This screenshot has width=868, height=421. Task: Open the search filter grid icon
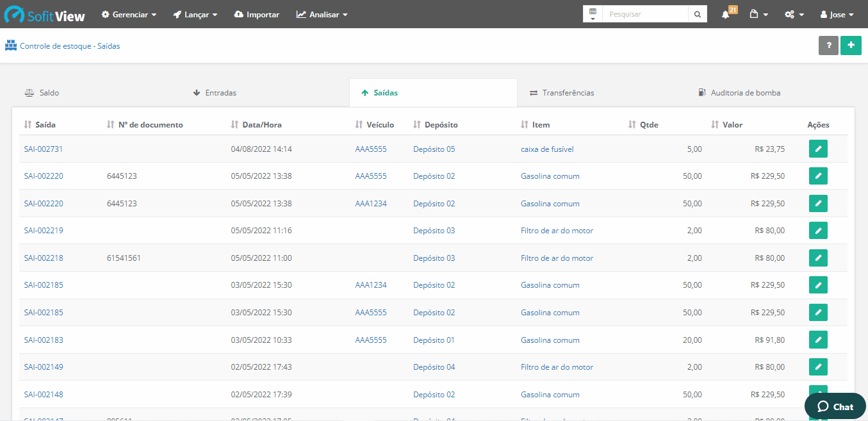[593, 14]
